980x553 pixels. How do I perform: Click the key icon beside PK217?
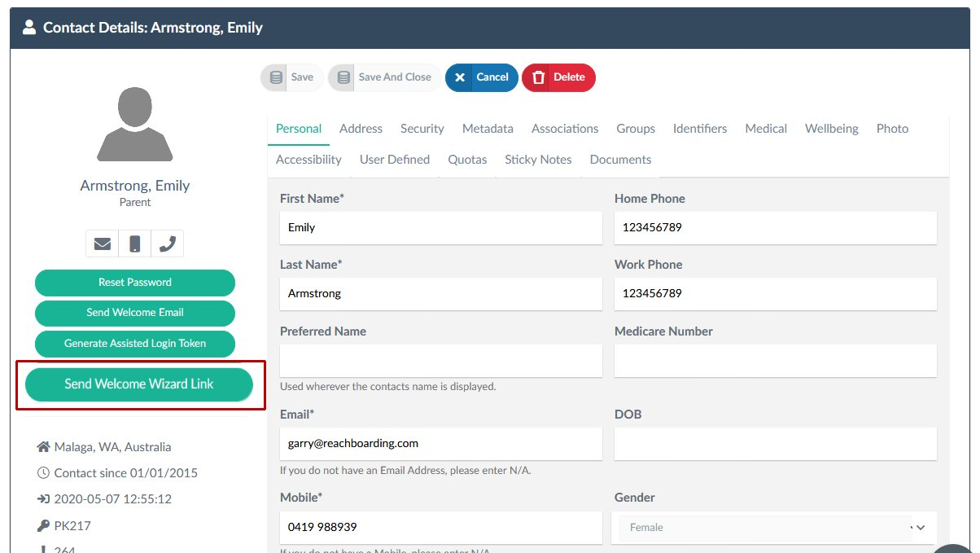tap(44, 526)
